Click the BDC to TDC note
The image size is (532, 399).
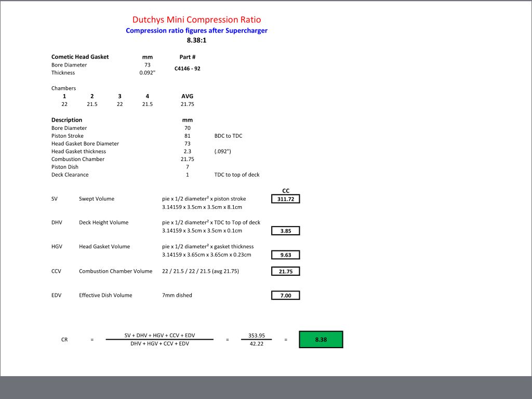click(x=228, y=136)
